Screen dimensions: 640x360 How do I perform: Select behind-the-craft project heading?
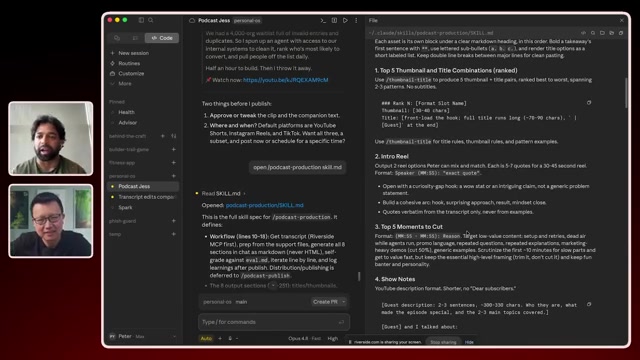click(127, 136)
